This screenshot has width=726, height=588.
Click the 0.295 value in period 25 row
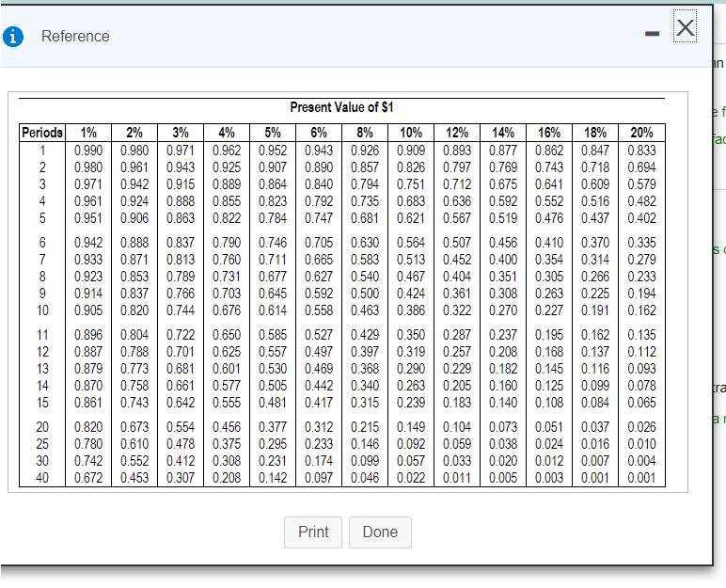point(273,444)
